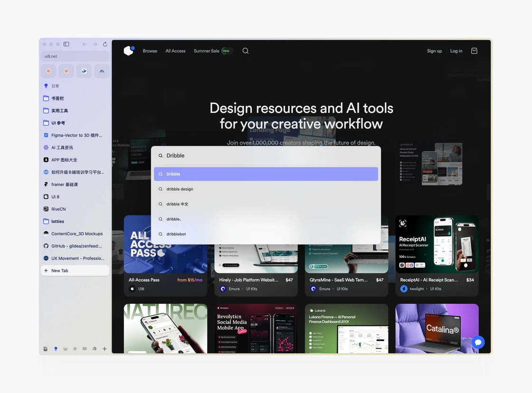Viewport: 532px width, 393px height.
Task: Open the NatureC plant app thumbnail
Action: (166, 328)
